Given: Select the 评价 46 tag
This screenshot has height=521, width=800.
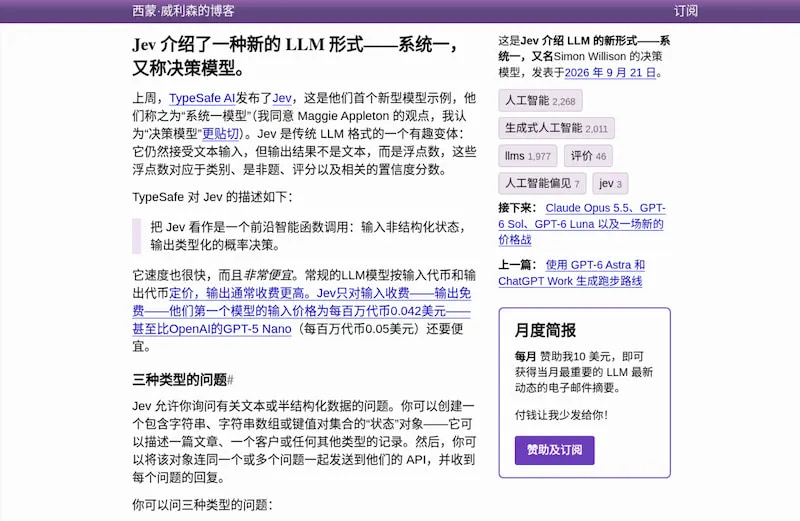Looking at the screenshot, I should tap(588, 156).
